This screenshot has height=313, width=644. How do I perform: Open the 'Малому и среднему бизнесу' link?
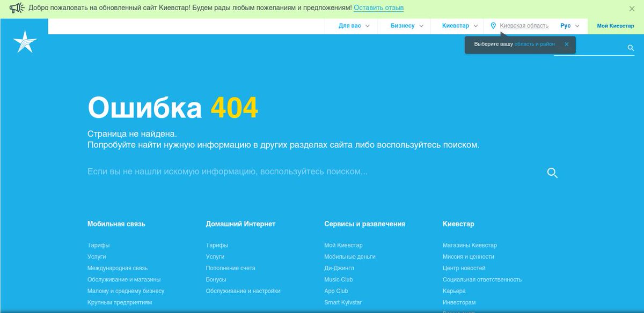coord(126,291)
